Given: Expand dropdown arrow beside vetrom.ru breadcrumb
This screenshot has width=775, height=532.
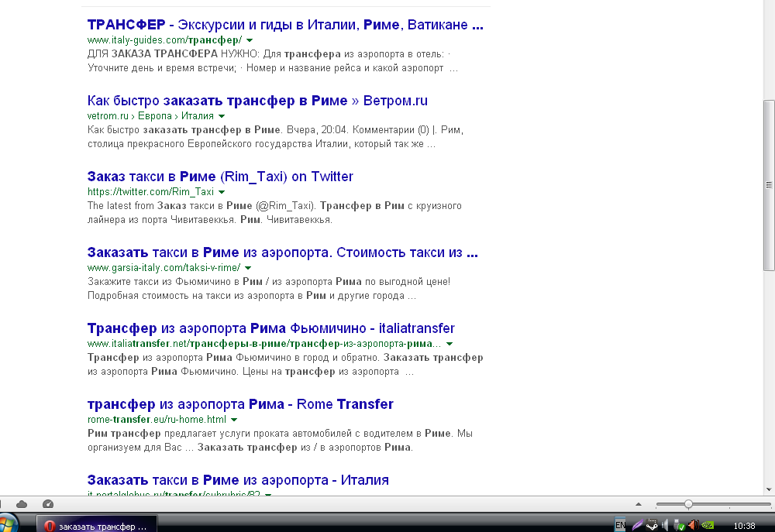Looking at the screenshot, I should [x=222, y=116].
